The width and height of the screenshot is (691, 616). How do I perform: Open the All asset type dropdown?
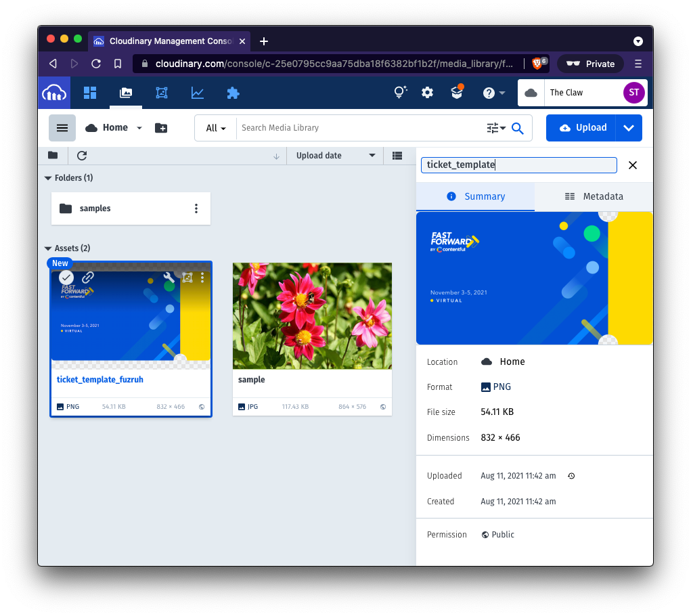point(215,127)
